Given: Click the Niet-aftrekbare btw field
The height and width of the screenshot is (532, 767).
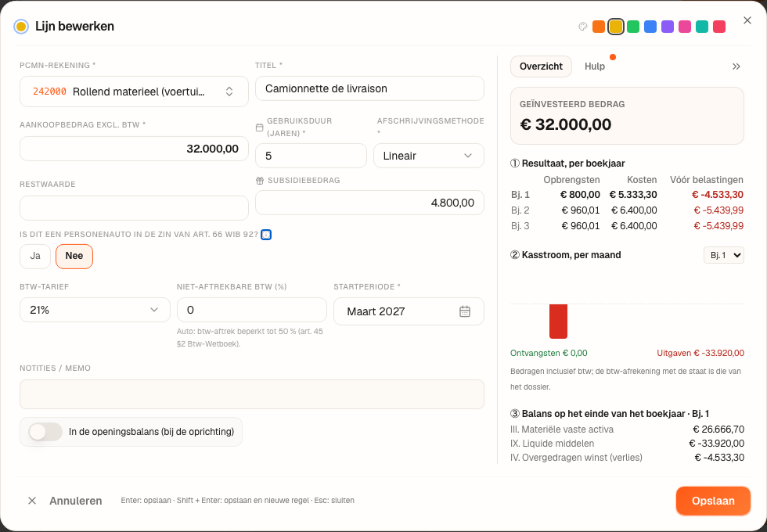Looking at the screenshot, I should click(x=252, y=310).
